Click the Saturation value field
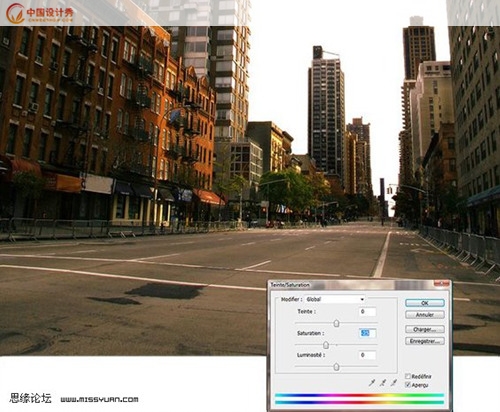The image size is (500, 412). click(x=367, y=333)
